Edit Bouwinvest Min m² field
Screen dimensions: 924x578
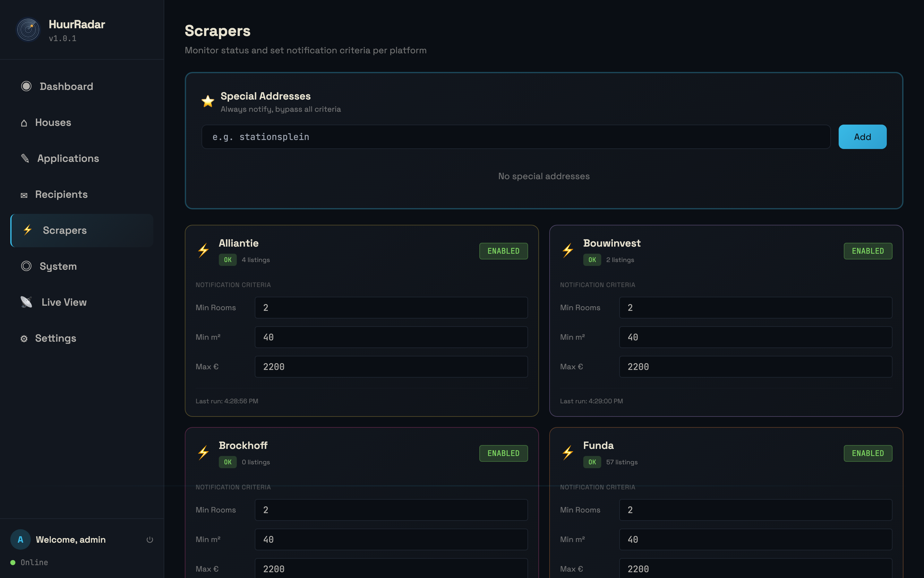point(755,337)
